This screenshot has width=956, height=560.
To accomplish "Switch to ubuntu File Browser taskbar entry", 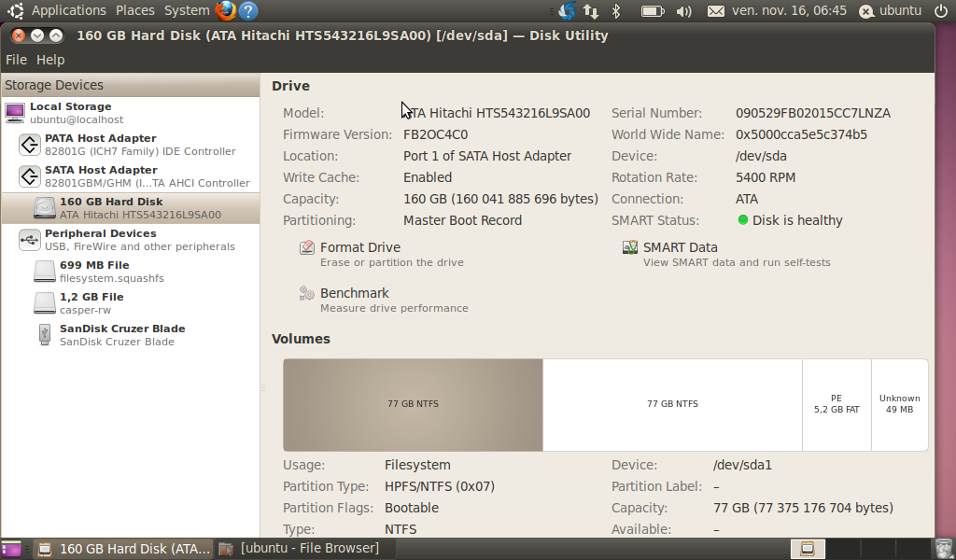I will [306, 549].
